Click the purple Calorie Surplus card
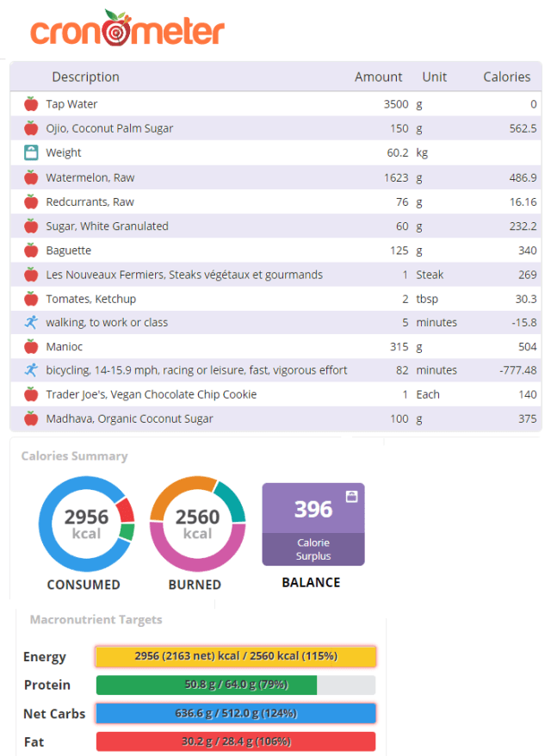This screenshot has width=551, height=756. coord(313,524)
